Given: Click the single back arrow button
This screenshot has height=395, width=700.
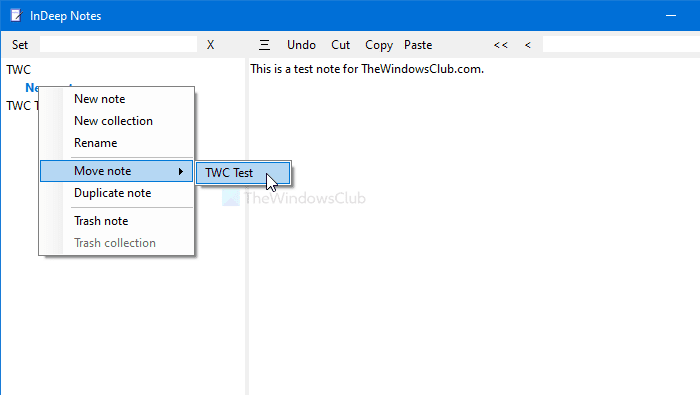Looking at the screenshot, I should click(x=528, y=45).
